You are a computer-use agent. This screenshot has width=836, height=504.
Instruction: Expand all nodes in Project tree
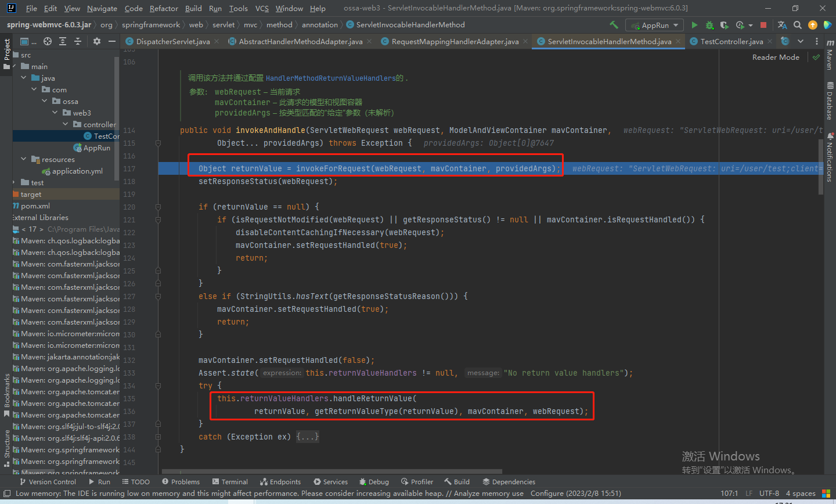(x=63, y=41)
